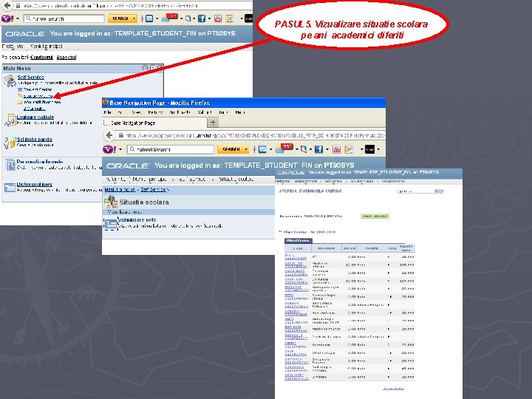Click the Personalizarile mele icon in Main Menu
Screen dimensions: 532x399
pos(10,165)
